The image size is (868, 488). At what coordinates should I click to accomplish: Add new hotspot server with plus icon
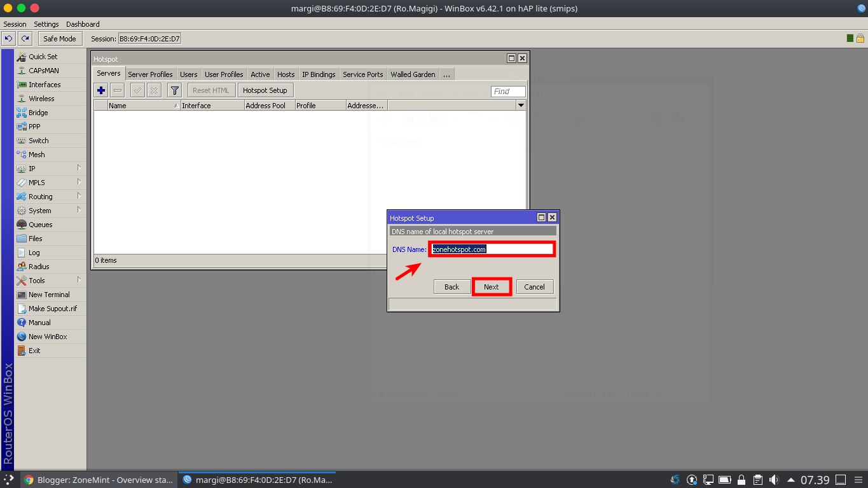(x=100, y=90)
